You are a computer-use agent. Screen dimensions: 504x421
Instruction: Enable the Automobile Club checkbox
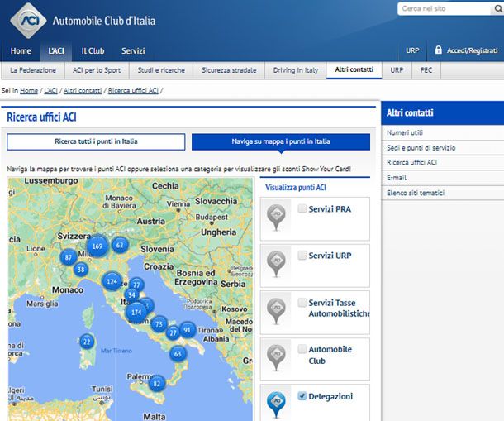pyautogui.click(x=302, y=349)
